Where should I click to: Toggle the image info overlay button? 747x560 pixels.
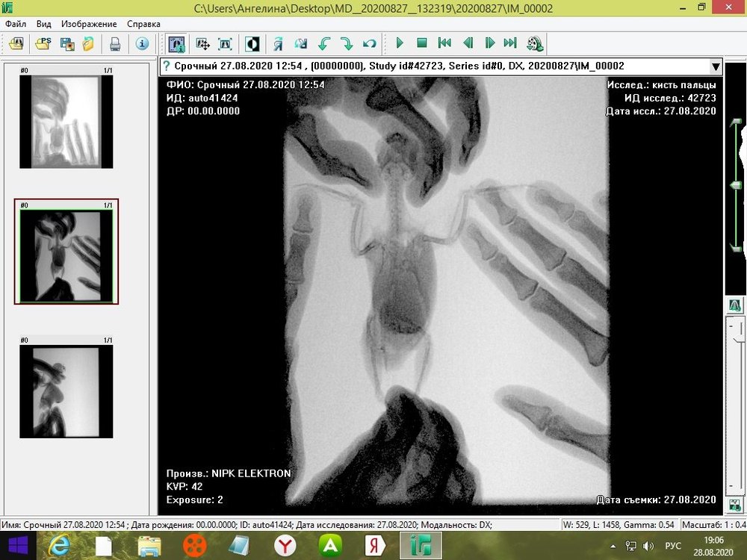[x=176, y=44]
